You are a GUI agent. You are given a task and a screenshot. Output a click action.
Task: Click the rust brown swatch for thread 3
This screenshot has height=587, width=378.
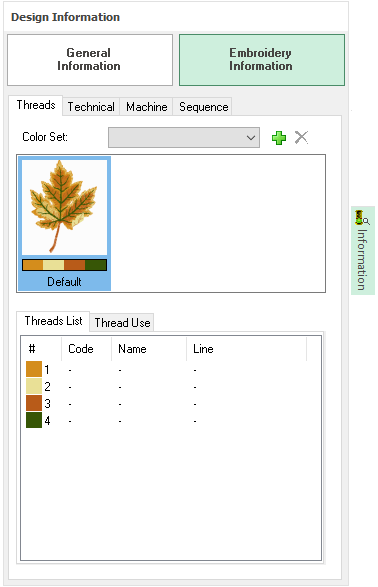tap(34, 403)
